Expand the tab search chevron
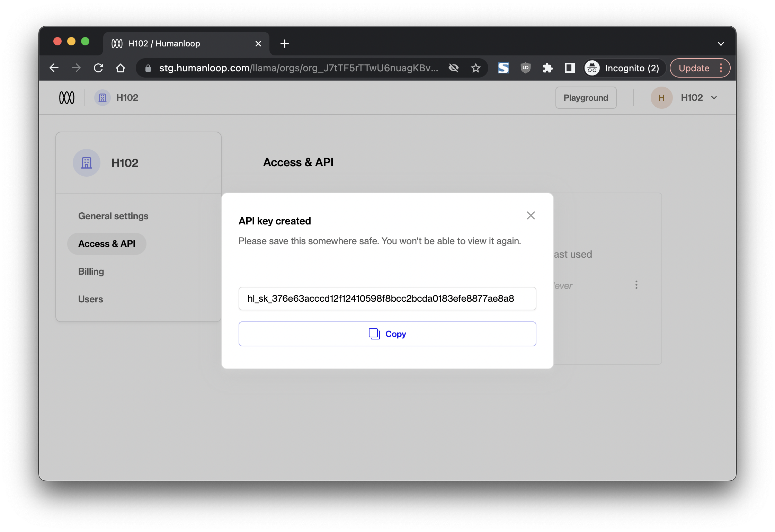The image size is (775, 532). pyautogui.click(x=721, y=44)
